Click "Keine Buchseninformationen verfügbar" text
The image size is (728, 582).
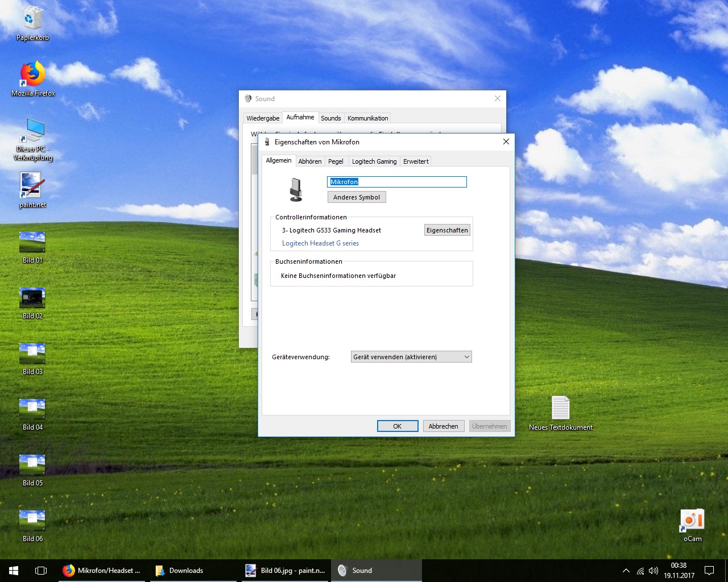click(338, 276)
